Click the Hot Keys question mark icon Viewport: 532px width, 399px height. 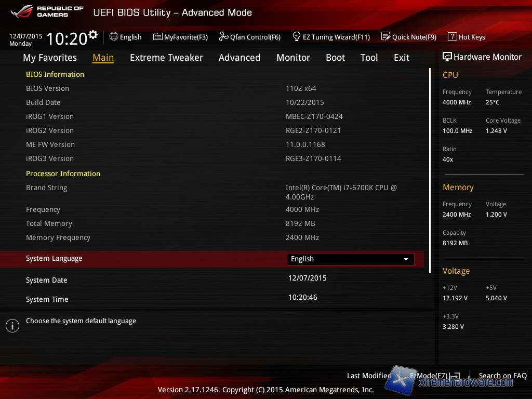pyautogui.click(x=452, y=37)
